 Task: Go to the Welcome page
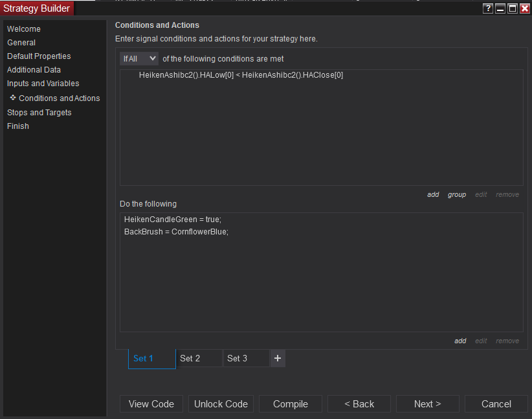tap(24, 29)
